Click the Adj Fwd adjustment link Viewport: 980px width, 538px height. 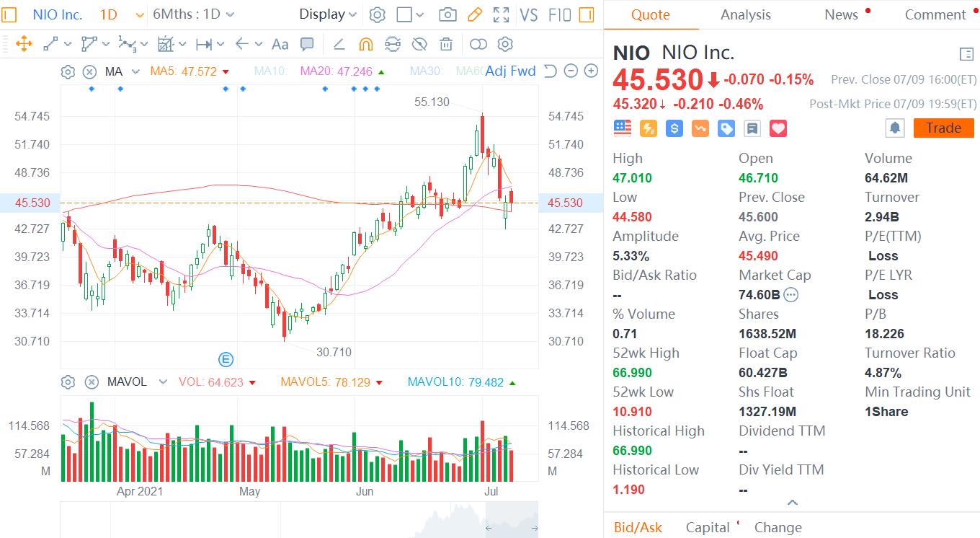[x=510, y=71]
